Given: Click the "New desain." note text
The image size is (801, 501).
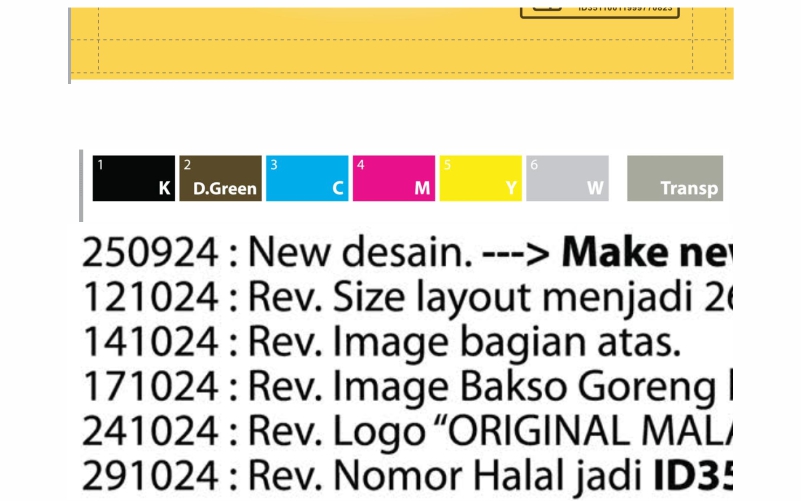Looking at the screenshot, I should click(360, 254).
